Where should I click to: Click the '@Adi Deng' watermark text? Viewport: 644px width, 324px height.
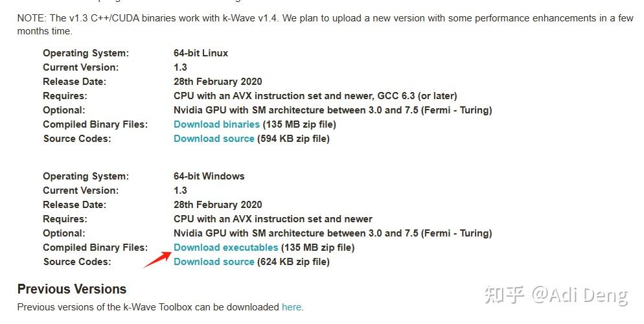coord(580,295)
